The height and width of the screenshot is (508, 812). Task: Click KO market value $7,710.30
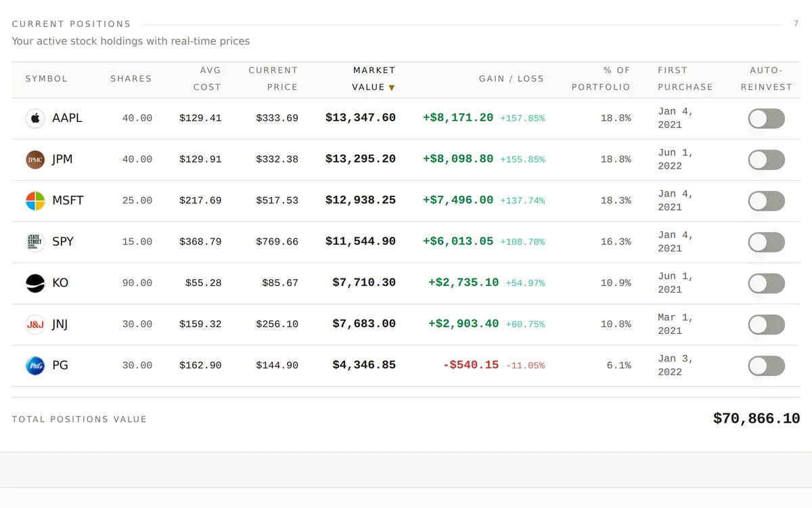point(364,283)
